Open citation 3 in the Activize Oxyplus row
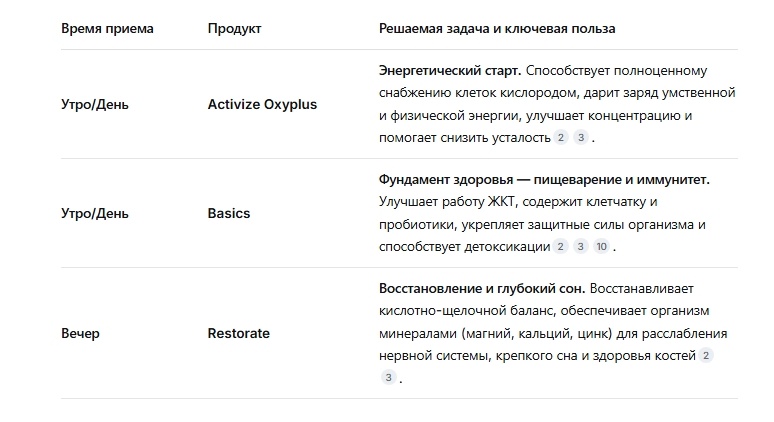 click(x=581, y=138)
